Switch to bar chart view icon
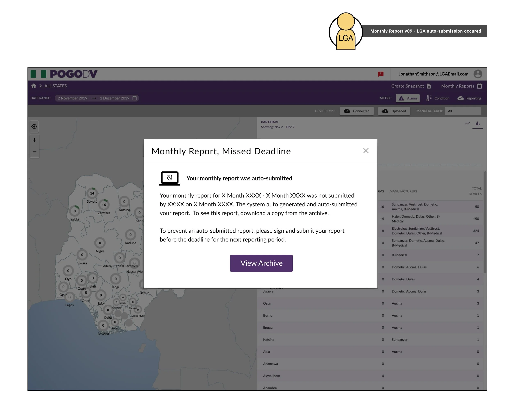 (478, 124)
